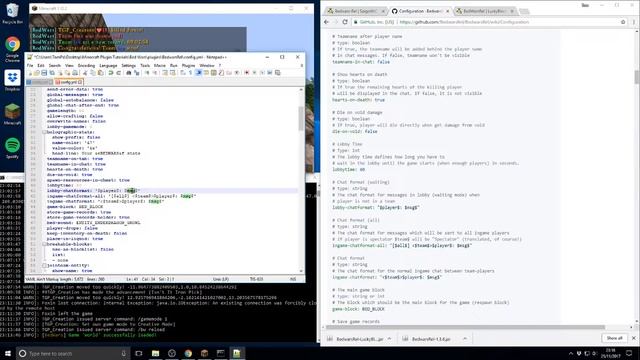
Task: Undo the last edit in Notepad++
Action: (x=111, y=73)
